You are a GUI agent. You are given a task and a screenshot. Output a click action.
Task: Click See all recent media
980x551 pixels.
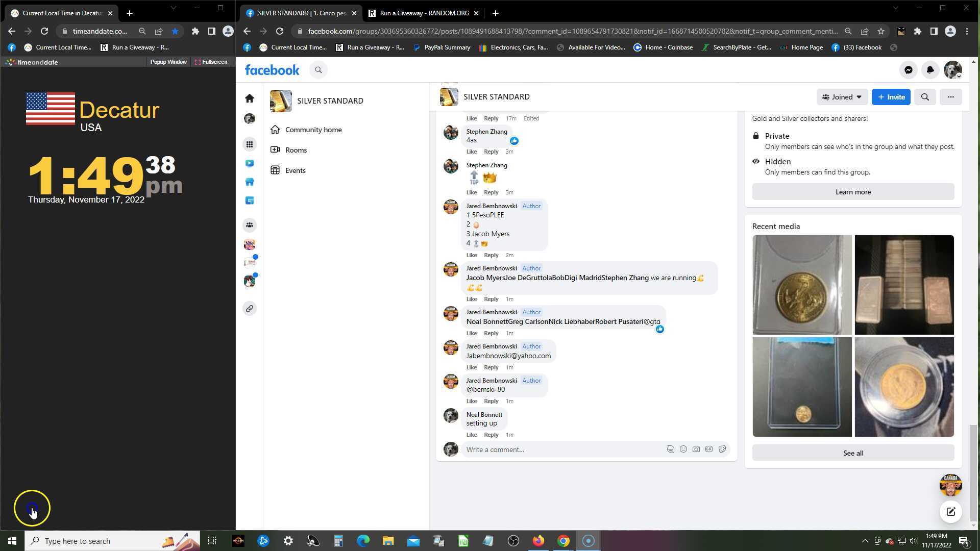tap(853, 453)
